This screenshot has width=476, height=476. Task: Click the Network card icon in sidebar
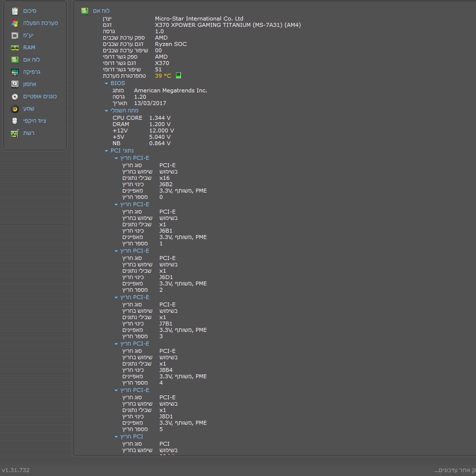click(x=15, y=133)
